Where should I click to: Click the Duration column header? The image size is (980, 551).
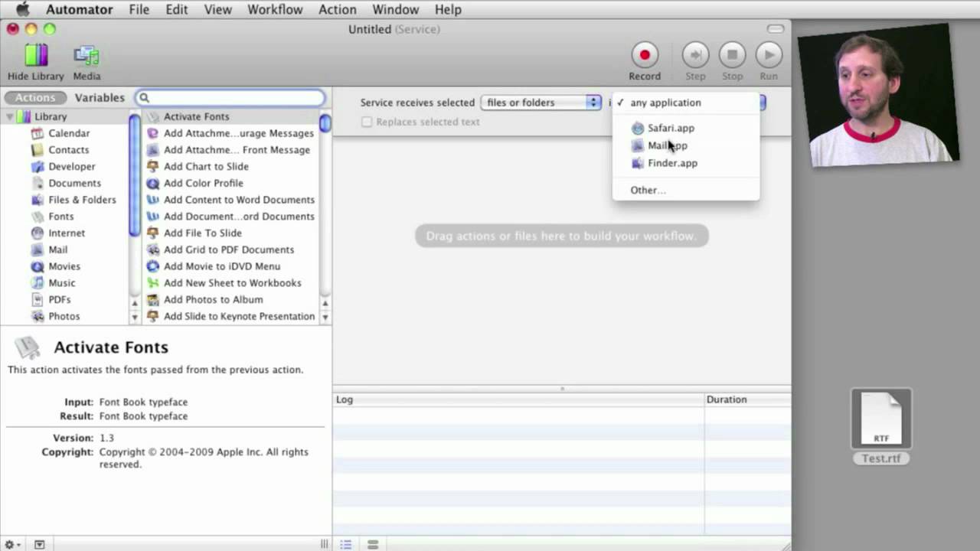748,399
